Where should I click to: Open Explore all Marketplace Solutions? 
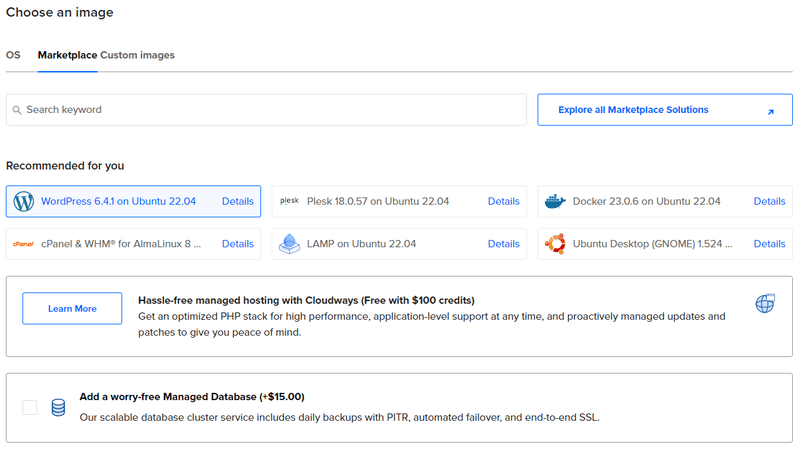pyautogui.click(x=665, y=110)
